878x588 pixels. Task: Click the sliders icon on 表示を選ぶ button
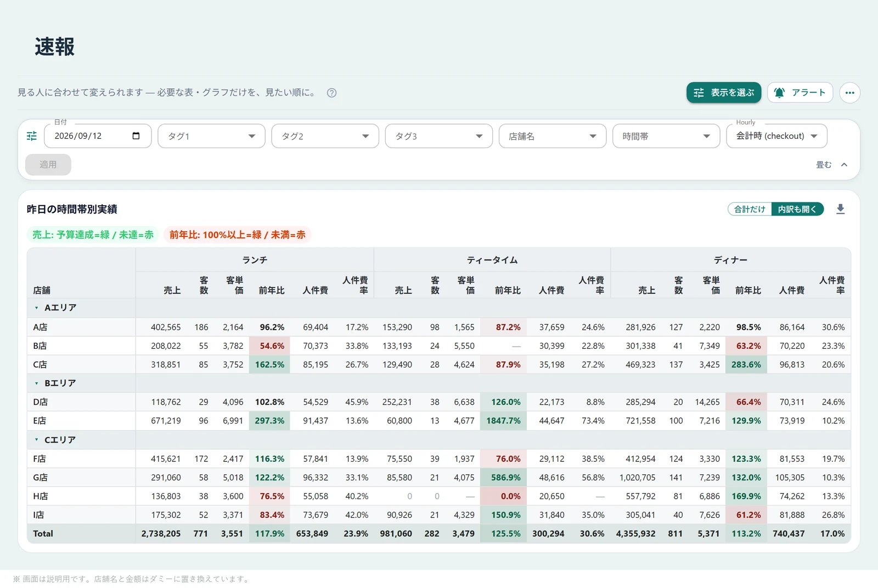coord(699,93)
